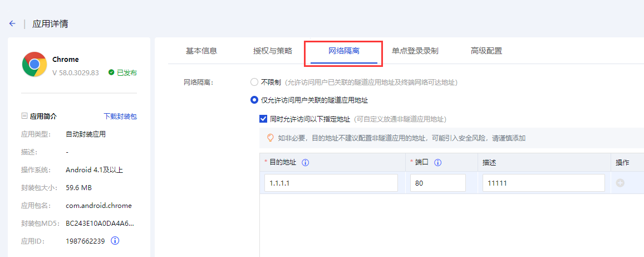The height and width of the screenshot is (257, 644).
Task: Open the 单点登录录制 tab
Action: pyautogui.click(x=415, y=51)
